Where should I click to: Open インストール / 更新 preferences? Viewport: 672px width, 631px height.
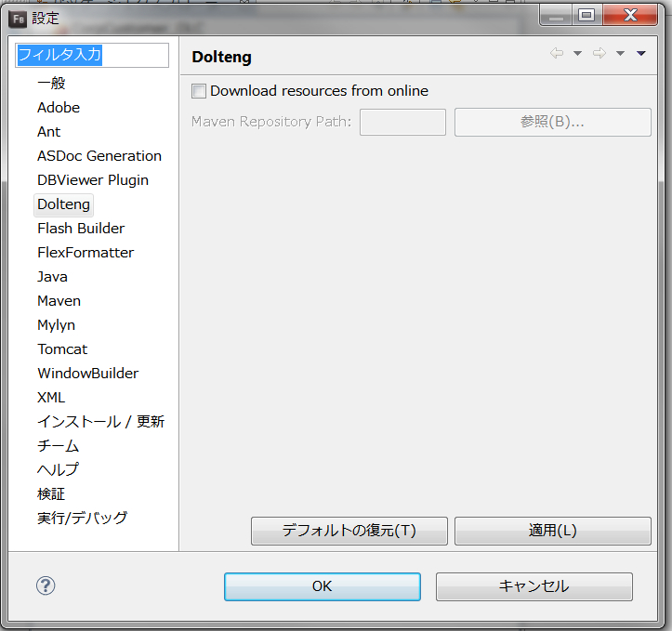(100, 422)
